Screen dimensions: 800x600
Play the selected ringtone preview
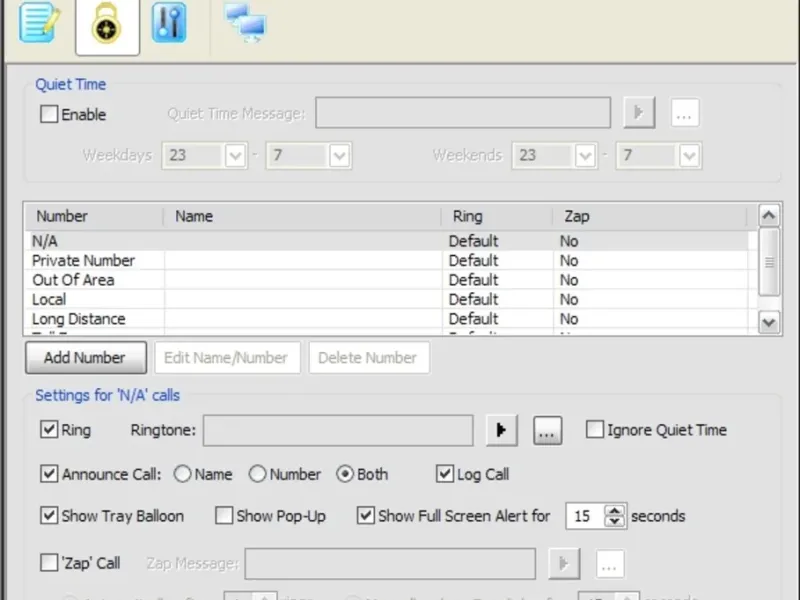tap(502, 430)
